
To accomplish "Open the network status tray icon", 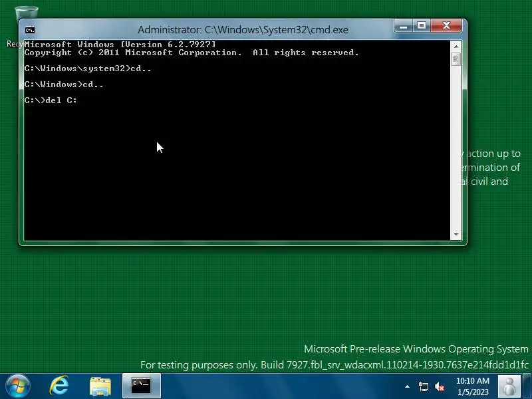I will (x=423, y=386).
